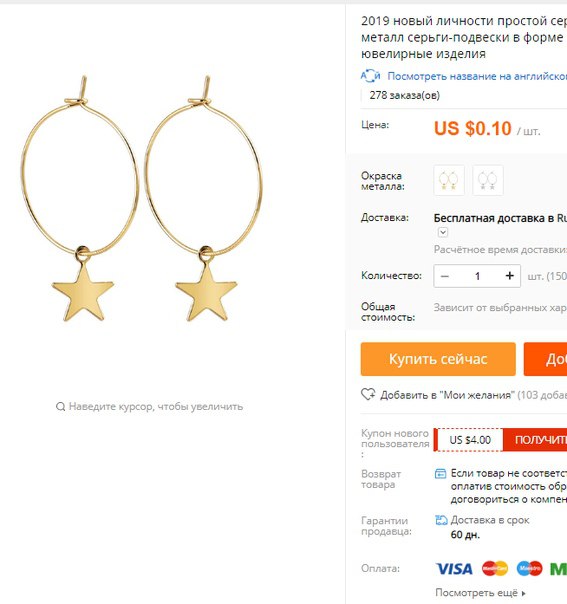Screen dimensions: 567x604
Task: Open 'Посмотреть название на английском' link
Action: (477, 76)
